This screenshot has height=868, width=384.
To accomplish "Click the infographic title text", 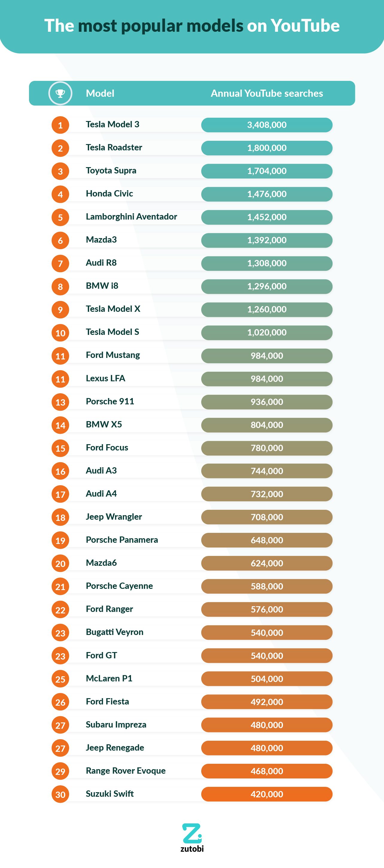I will (192, 26).
